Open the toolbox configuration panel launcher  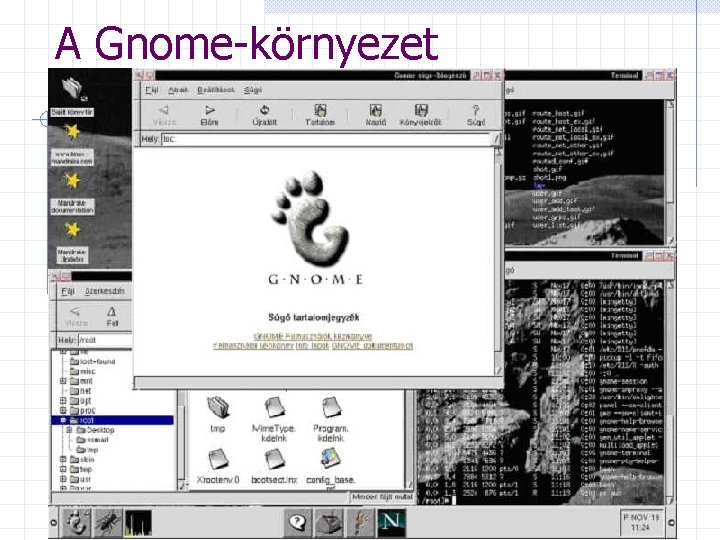pos(329,523)
